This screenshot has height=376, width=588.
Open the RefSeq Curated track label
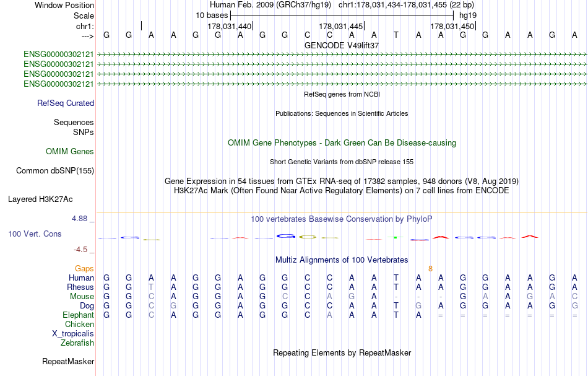pos(66,103)
